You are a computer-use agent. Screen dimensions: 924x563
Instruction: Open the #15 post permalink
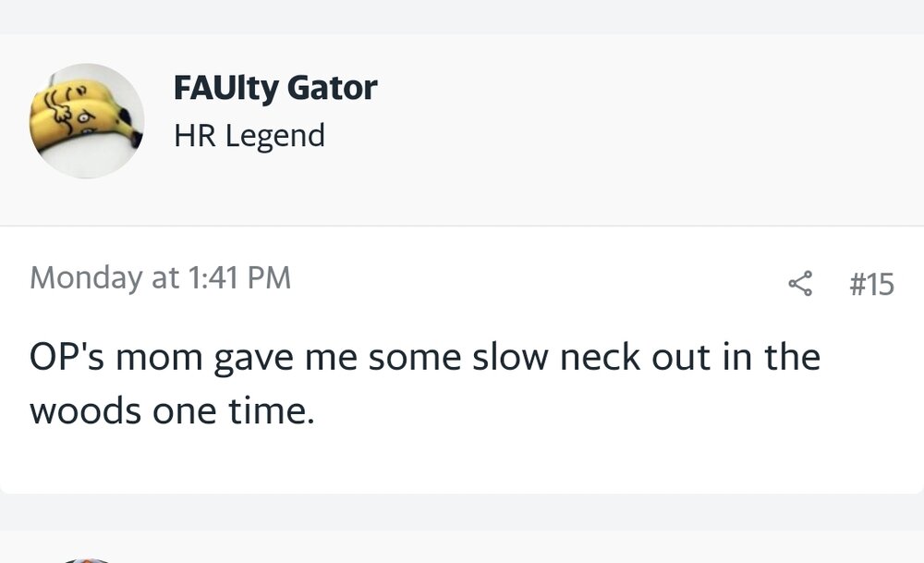point(871,284)
